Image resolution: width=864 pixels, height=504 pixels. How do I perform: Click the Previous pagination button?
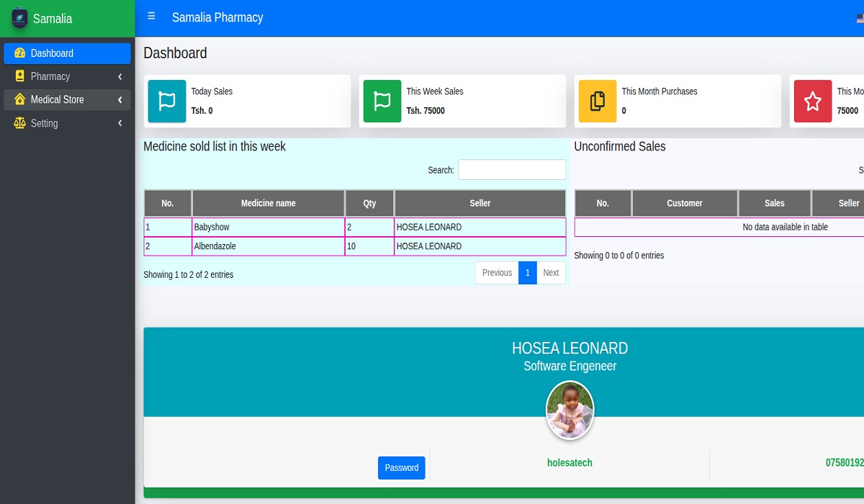pos(497,273)
